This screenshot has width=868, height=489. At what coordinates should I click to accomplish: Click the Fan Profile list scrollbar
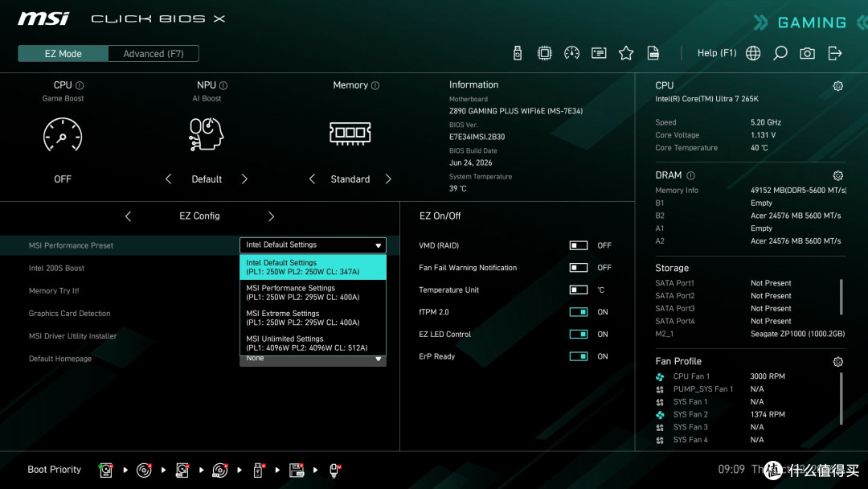[x=841, y=399]
